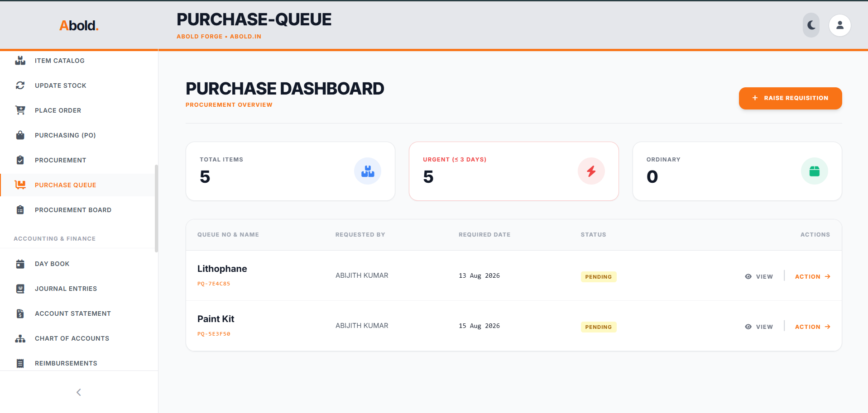This screenshot has width=868, height=413.
Task: Click the Procurement clipboard-check icon
Action: tap(20, 160)
